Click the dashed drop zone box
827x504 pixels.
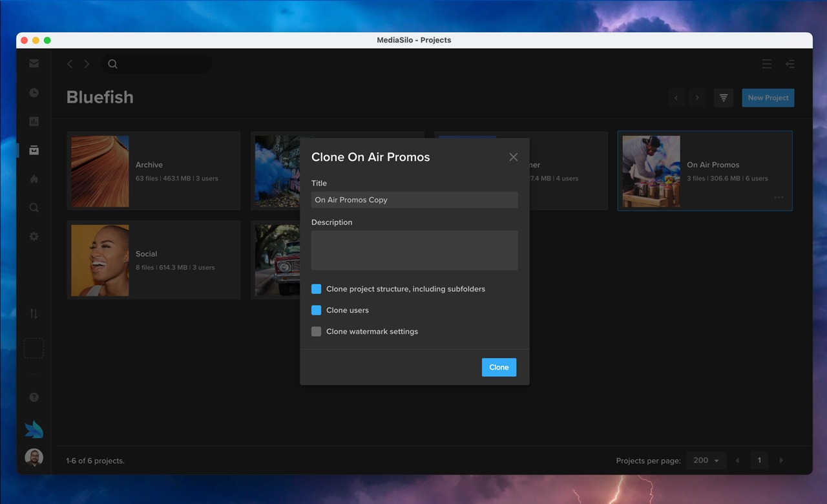point(34,348)
